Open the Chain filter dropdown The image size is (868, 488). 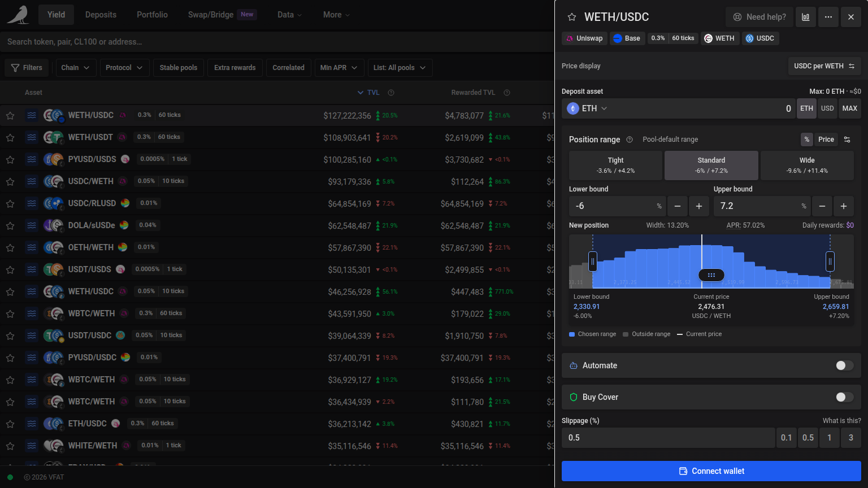76,68
